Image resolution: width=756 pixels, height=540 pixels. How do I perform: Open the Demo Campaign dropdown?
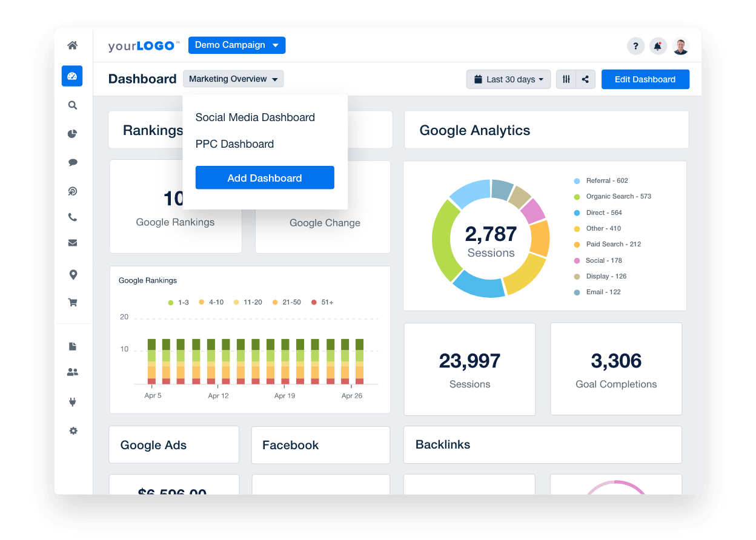[x=236, y=45]
